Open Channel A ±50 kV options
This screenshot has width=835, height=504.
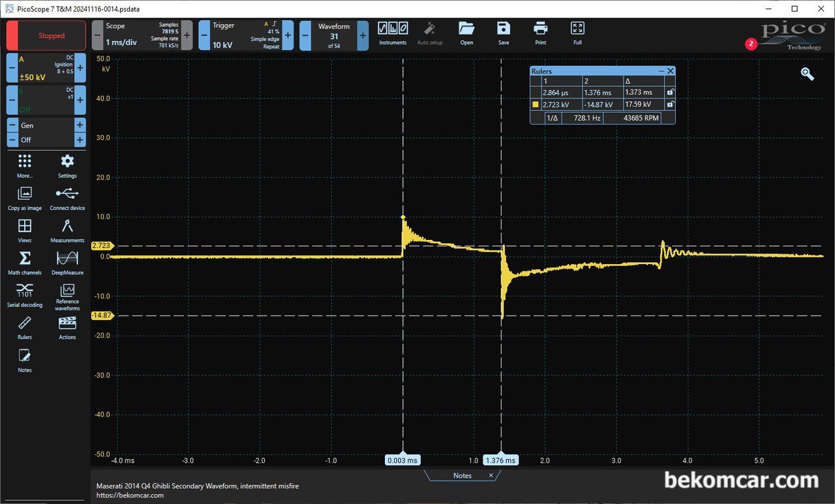pyautogui.click(x=46, y=68)
